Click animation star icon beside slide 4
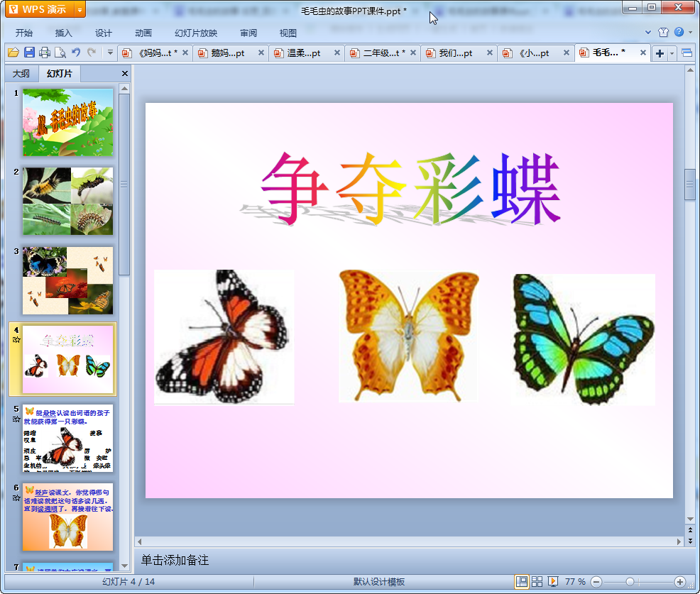Viewport: 700px width, 594px height. point(16,340)
